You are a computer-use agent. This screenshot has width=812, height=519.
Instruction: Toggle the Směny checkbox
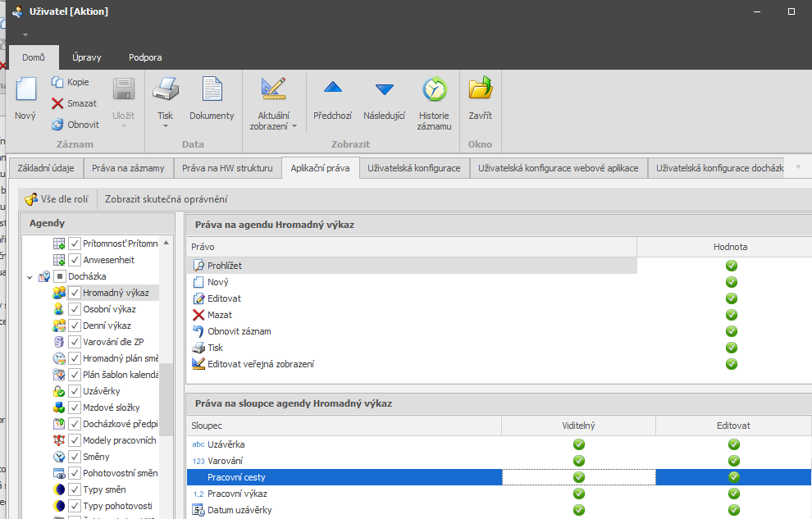(x=75, y=457)
